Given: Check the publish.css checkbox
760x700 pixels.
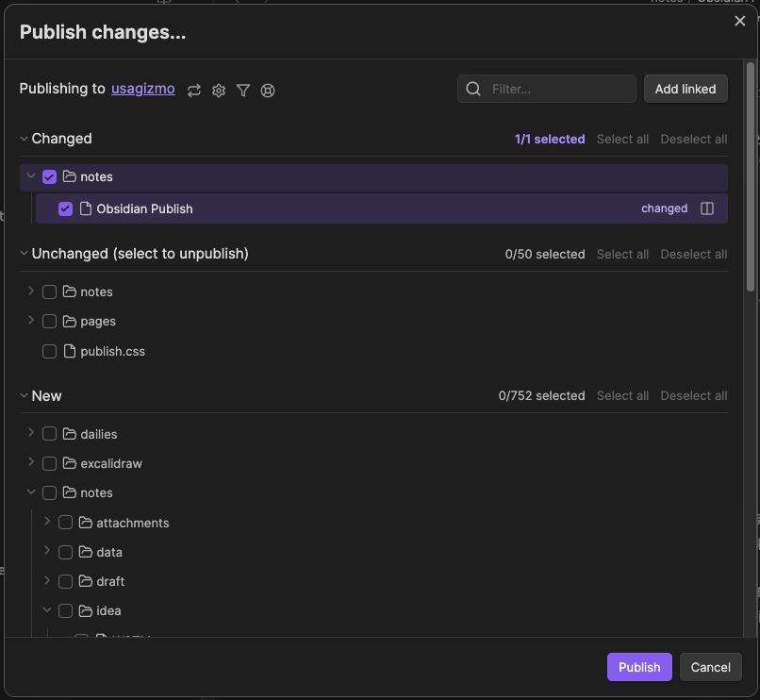Looking at the screenshot, I should pyautogui.click(x=49, y=352).
